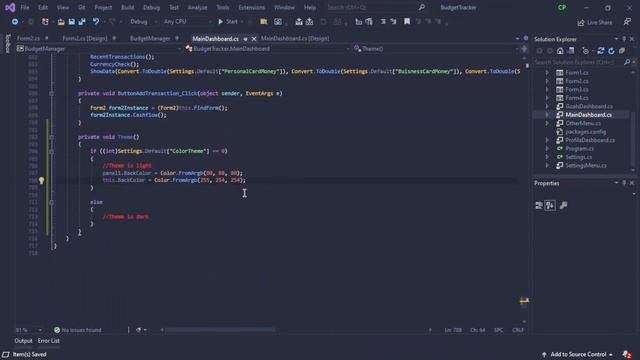The image size is (640, 360).
Task: Click the Alphabetical sort icon in Properties
Action: click(x=550, y=205)
